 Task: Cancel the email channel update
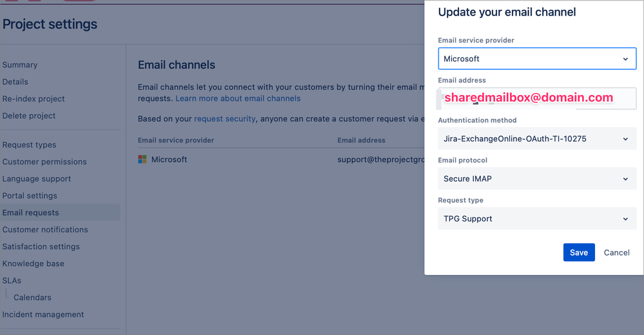click(x=616, y=253)
